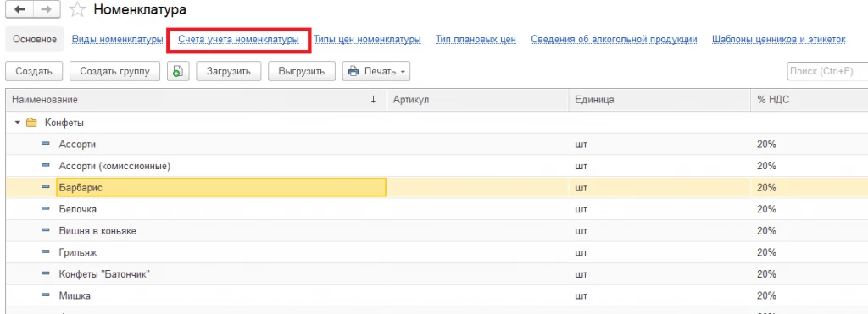868x314 pixels.
Task: Click the Артикул column header
Action: coord(478,100)
